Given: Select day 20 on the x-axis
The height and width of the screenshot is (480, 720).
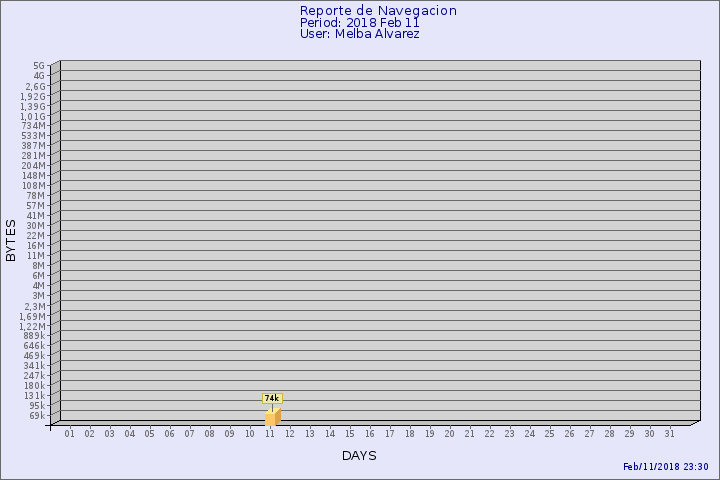Looking at the screenshot, I should [x=450, y=433].
